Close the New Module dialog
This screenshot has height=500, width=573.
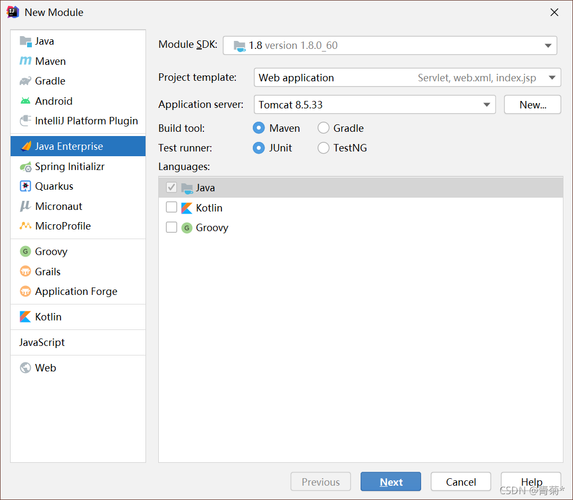(554, 12)
